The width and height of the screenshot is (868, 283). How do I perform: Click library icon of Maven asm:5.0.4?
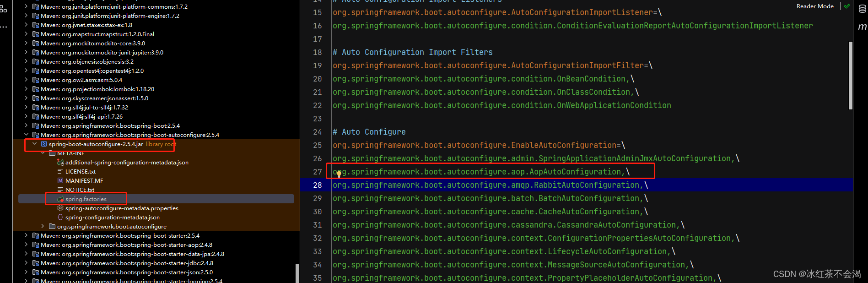(x=36, y=80)
